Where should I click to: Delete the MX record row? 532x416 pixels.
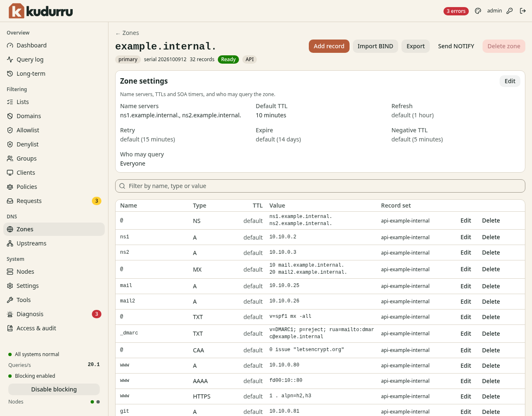(x=491, y=269)
